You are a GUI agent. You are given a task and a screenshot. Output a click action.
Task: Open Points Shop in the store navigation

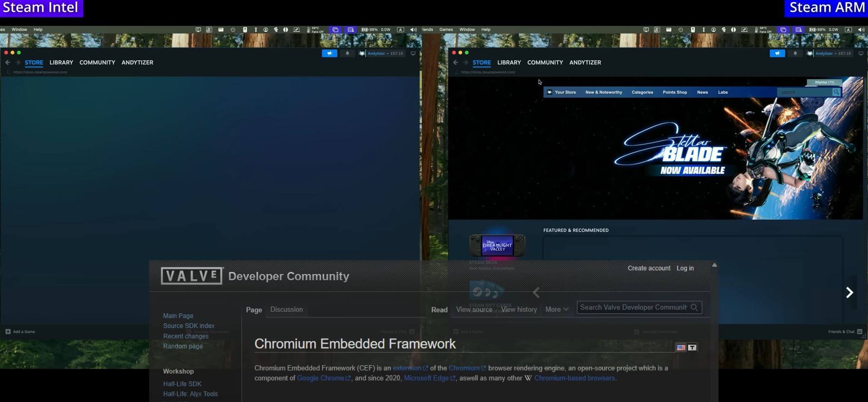[x=675, y=92]
